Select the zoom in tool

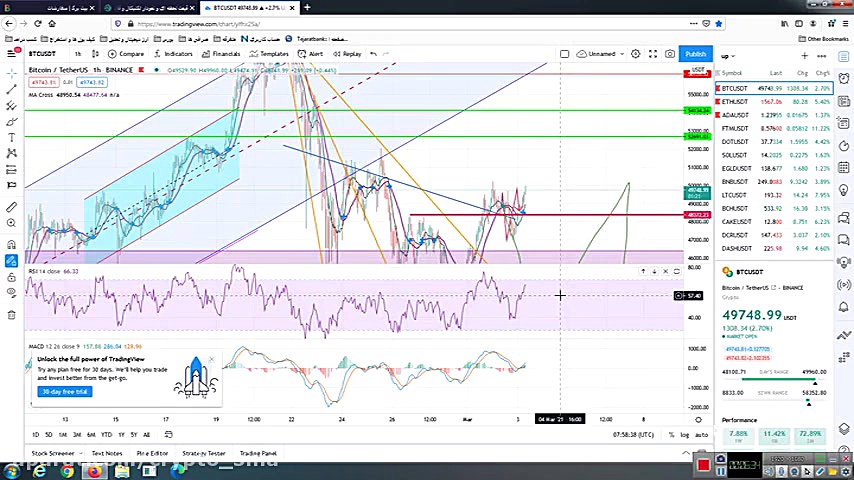tap(11, 223)
